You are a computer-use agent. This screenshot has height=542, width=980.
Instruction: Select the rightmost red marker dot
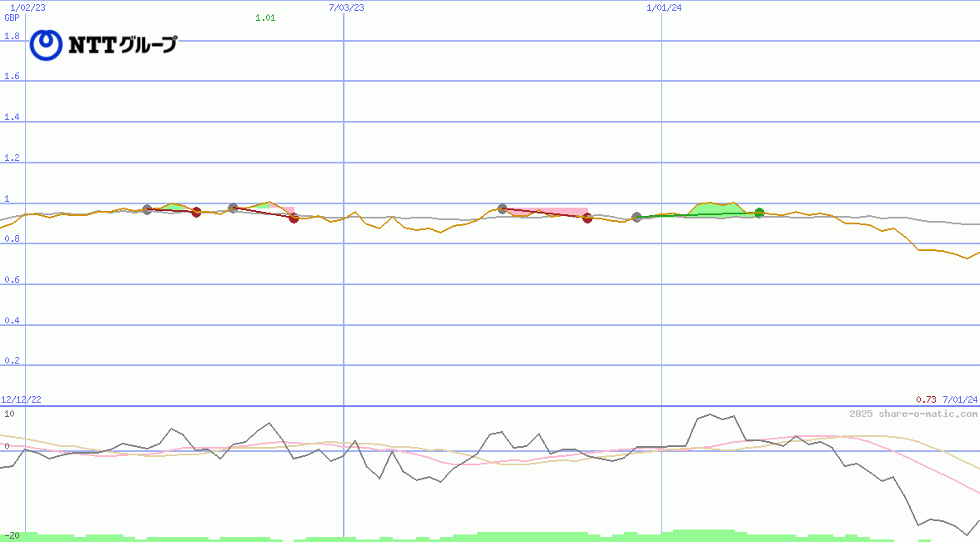pyautogui.click(x=587, y=218)
